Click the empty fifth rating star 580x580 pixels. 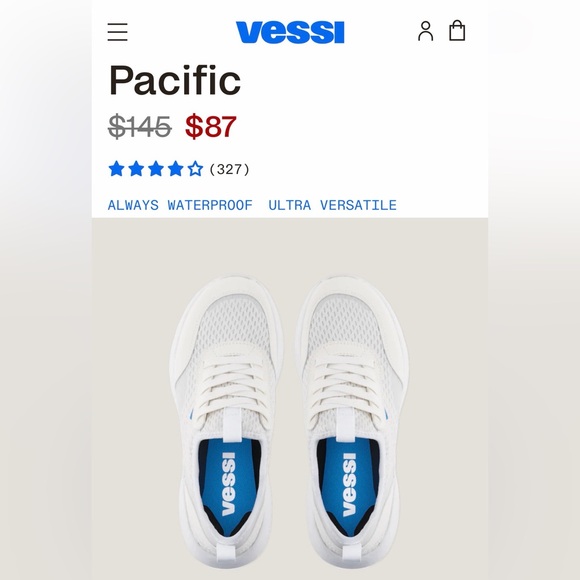[195, 169]
